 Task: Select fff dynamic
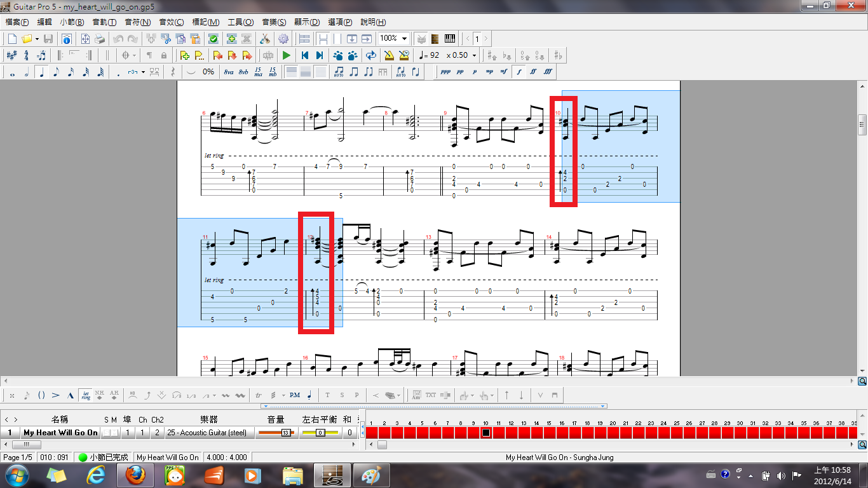tap(548, 72)
